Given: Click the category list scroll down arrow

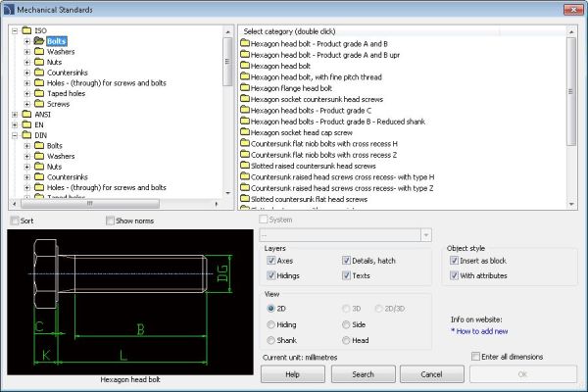Looking at the screenshot, I should click(x=571, y=204).
